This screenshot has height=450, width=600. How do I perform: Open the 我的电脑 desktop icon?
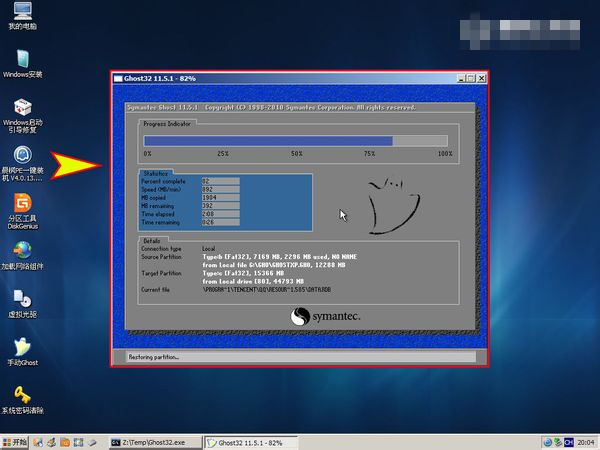pos(21,13)
